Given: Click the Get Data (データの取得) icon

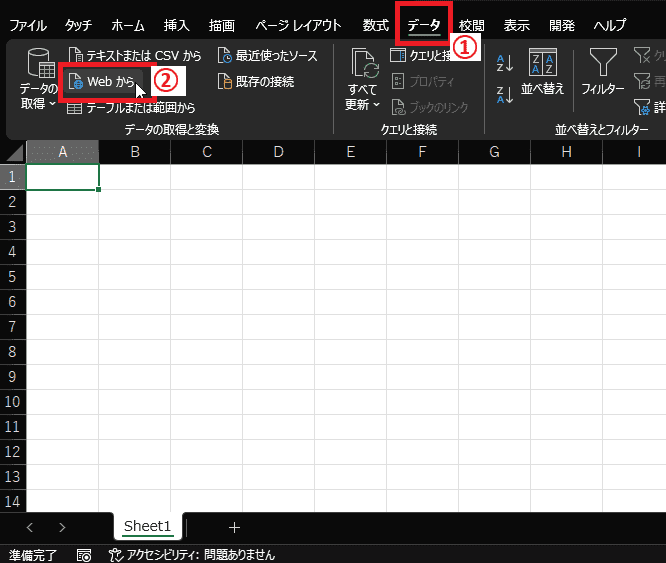Looking at the screenshot, I should [39, 68].
